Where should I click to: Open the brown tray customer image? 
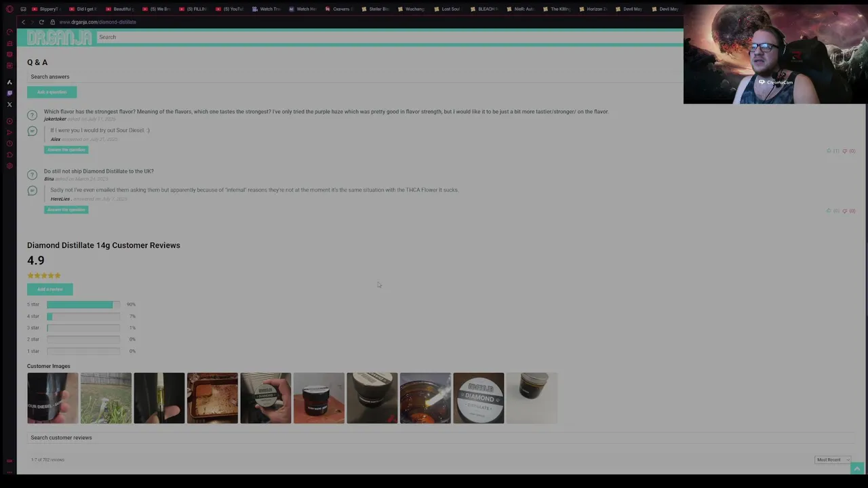[x=212, y=399]
